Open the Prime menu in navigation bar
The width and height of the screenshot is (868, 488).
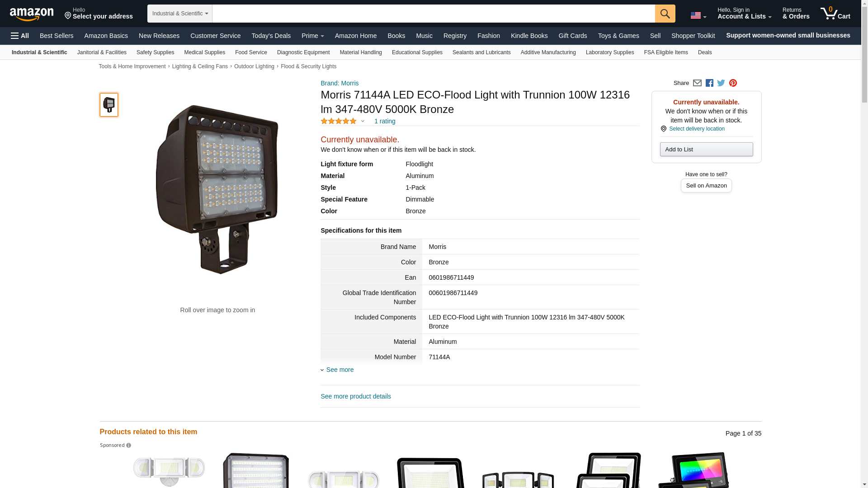[313, 36]
